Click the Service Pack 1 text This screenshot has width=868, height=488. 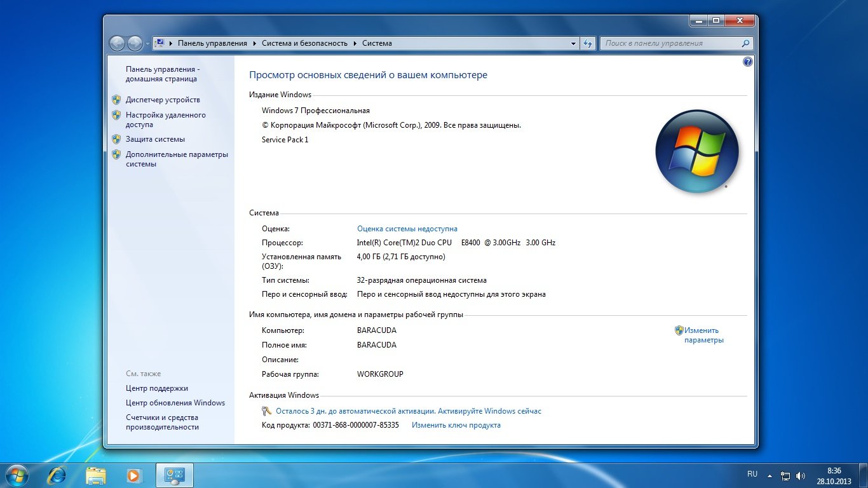(x=285, y=140)
